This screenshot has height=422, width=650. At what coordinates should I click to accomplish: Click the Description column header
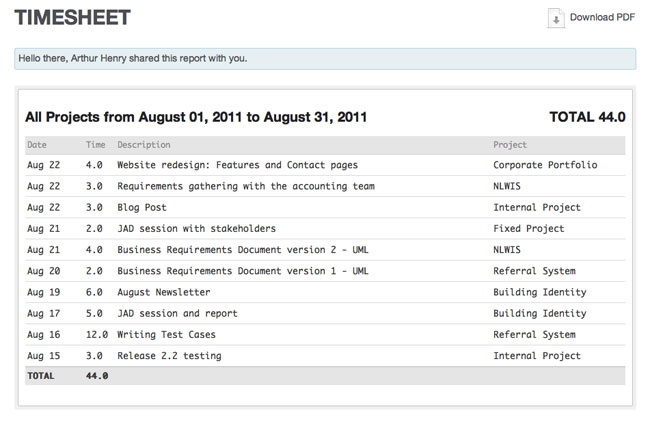tap(144, 145)
